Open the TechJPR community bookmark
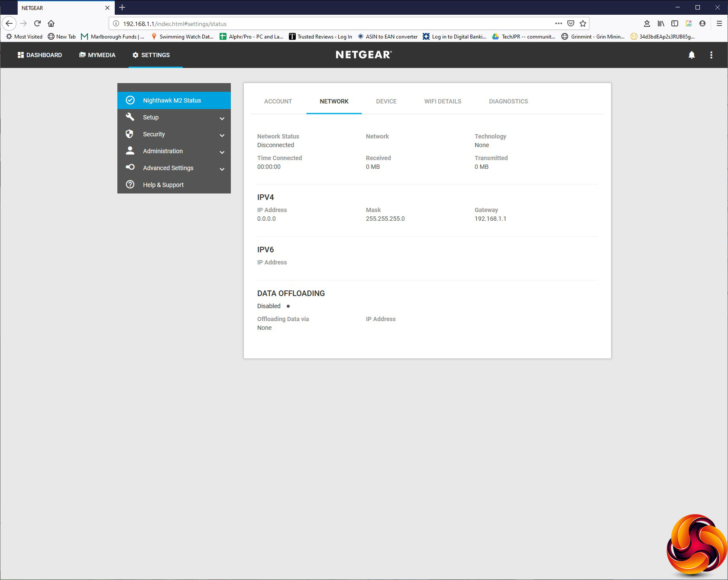Image resolution: width=728 pixels, height=580 pixels. pyautogui.click(x=524, y=36)
